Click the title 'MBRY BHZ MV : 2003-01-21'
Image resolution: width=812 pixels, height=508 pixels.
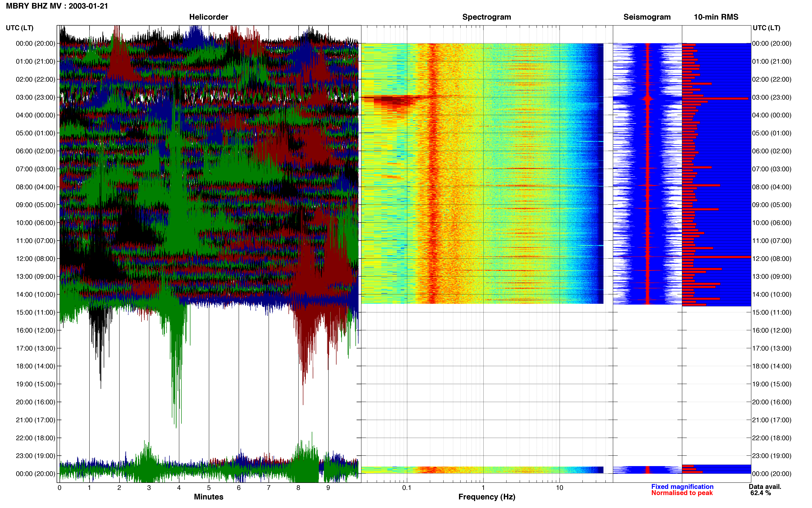(57, 6)
